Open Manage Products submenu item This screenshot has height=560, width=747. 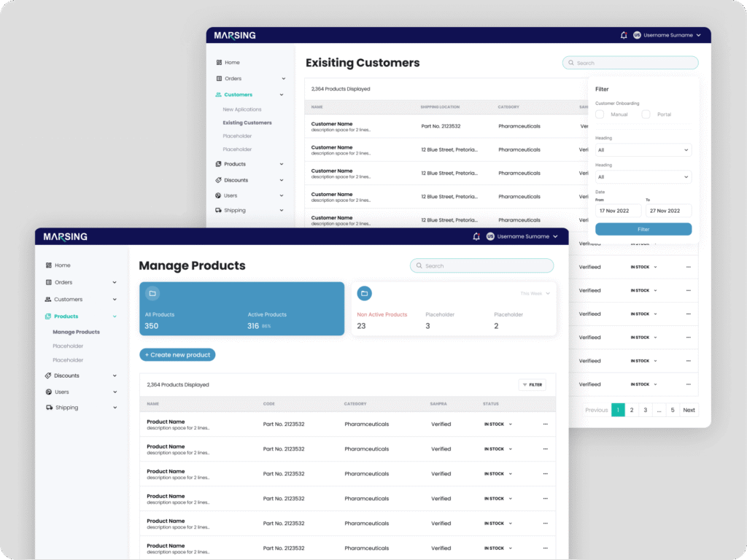(x=76, y=332)
